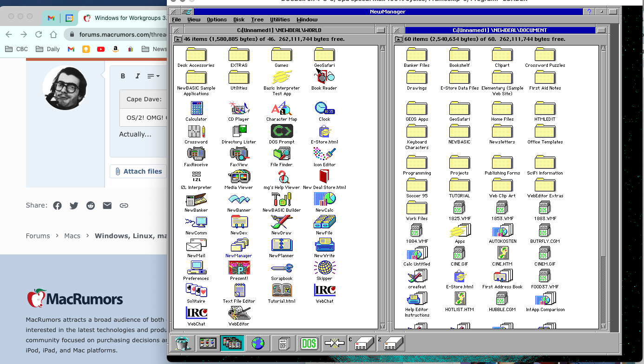Image resolution: width=644 pixels, height=364 pixels.
Task: Open the Macs breadcrumb link
Action: click(72, 236)
